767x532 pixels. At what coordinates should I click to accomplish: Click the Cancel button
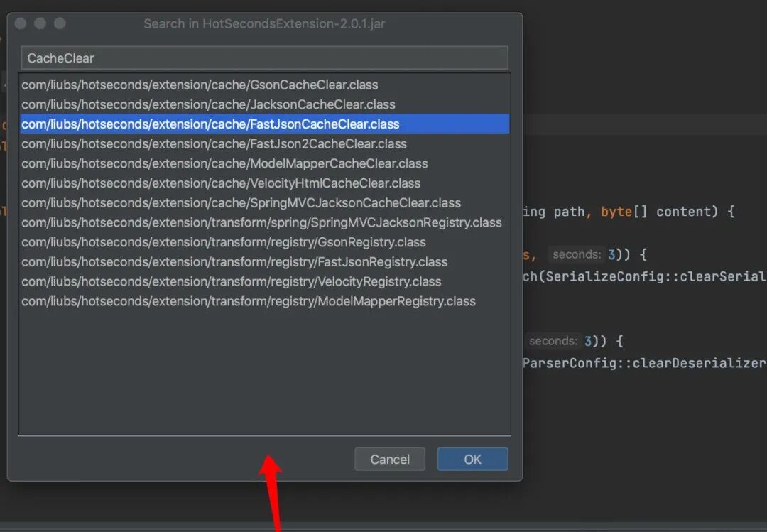(390, 459)
